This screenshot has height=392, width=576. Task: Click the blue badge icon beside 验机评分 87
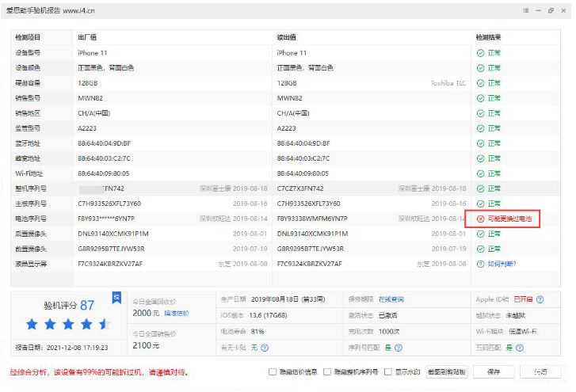point(116,298)
